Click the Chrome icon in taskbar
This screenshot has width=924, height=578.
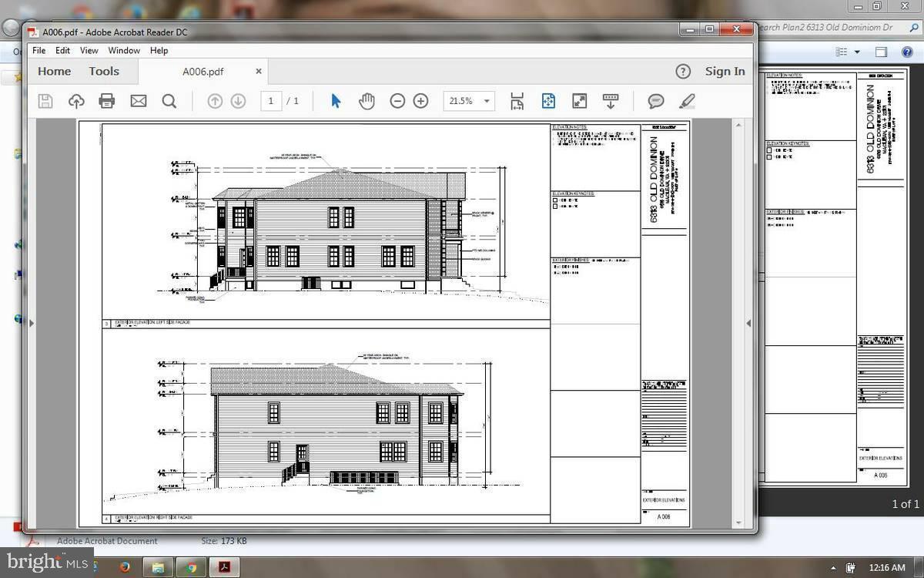pos(192,567)
